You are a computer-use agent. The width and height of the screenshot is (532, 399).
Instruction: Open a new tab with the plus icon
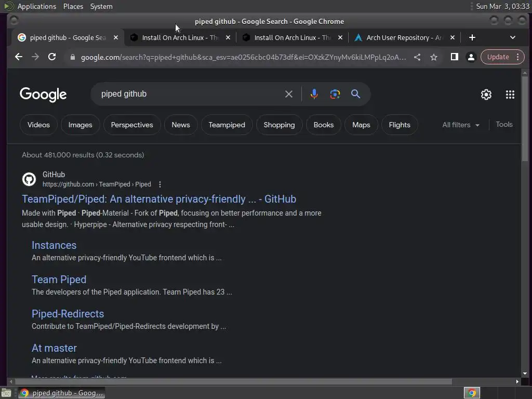tap(472, 37)
